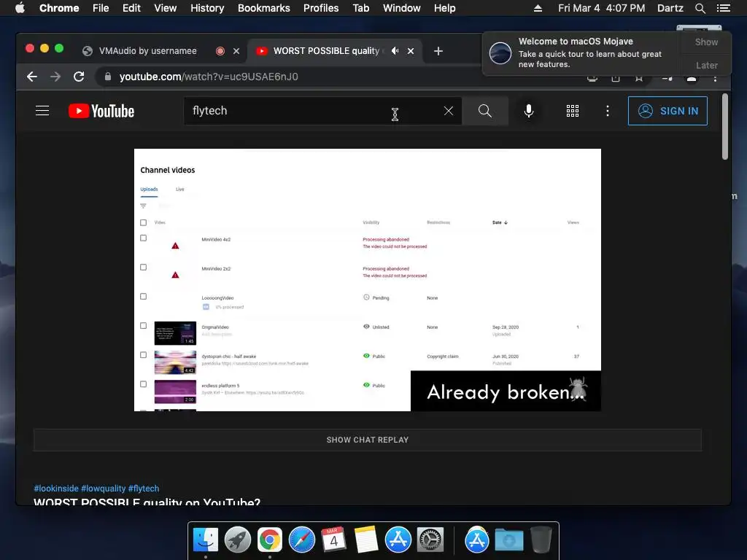Open Launchpad from the Dock

click(x=238, y=540)
